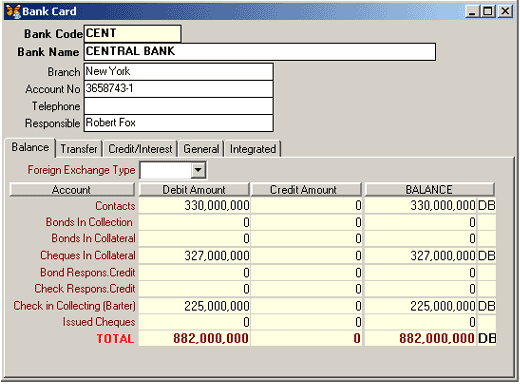
Task: Click the Check Respons.Credit label
Action: pos(85,288)
